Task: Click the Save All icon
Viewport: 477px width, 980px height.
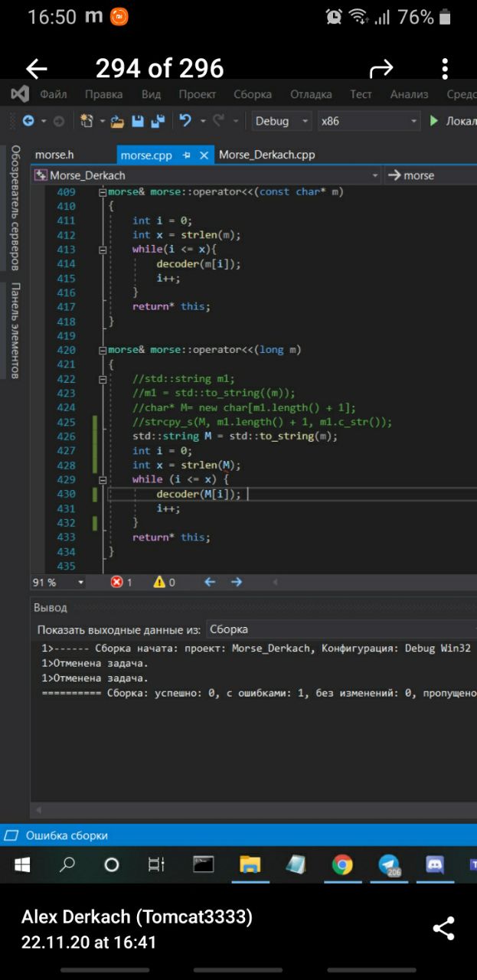Action: pos(158,121)
